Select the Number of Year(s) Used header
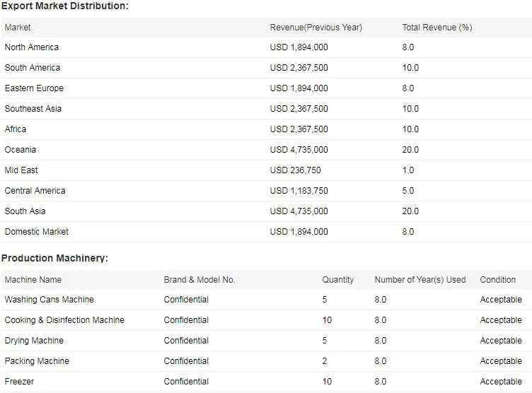Image resolution: width=532 pixels, height=393 pixels. pyautogui.click(x=420, y=280)
